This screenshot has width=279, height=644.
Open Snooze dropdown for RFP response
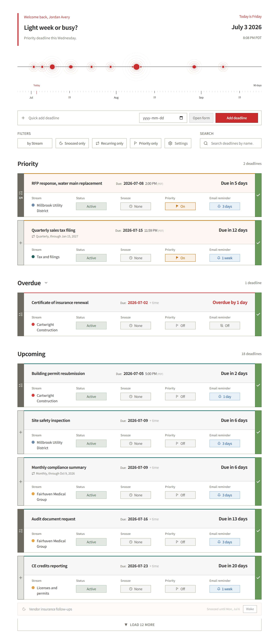coord(136,206)
